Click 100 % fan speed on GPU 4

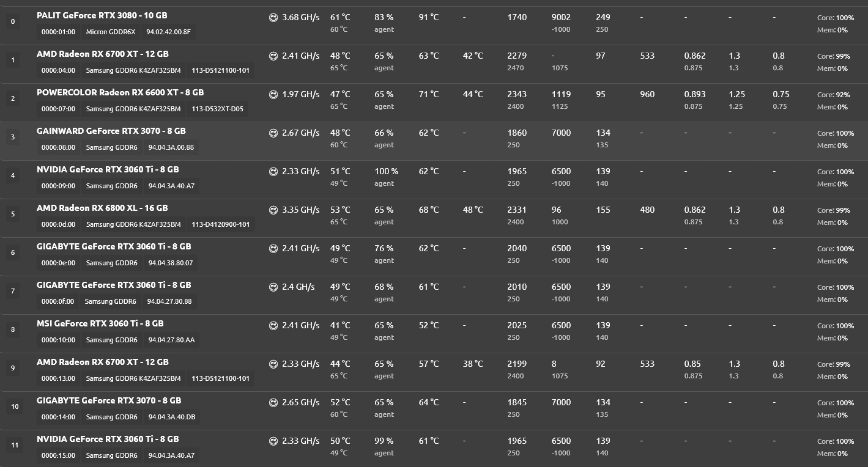click(x=387, y=171)
